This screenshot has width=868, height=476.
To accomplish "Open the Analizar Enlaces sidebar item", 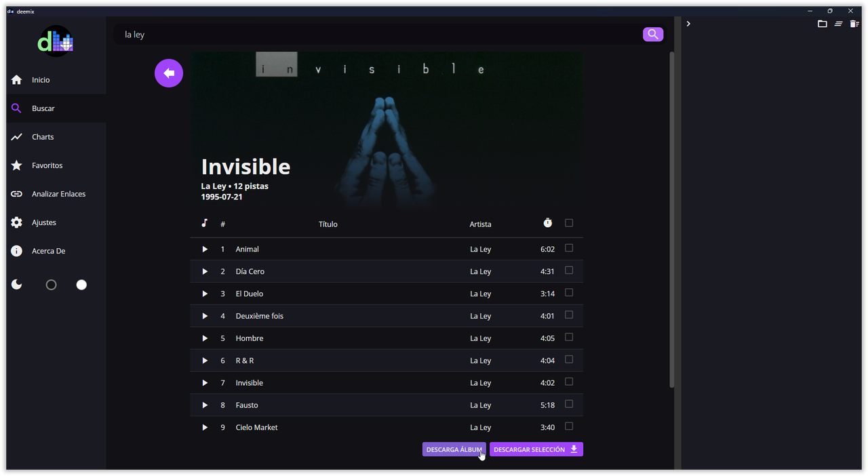I will [x=56, y=194].
